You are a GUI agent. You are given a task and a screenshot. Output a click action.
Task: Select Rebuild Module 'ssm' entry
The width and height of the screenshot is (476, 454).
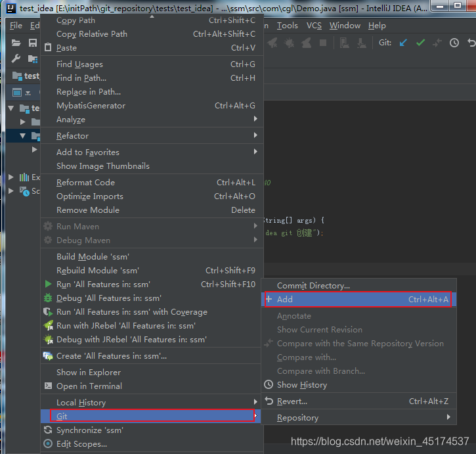click(x=152, y=271)
